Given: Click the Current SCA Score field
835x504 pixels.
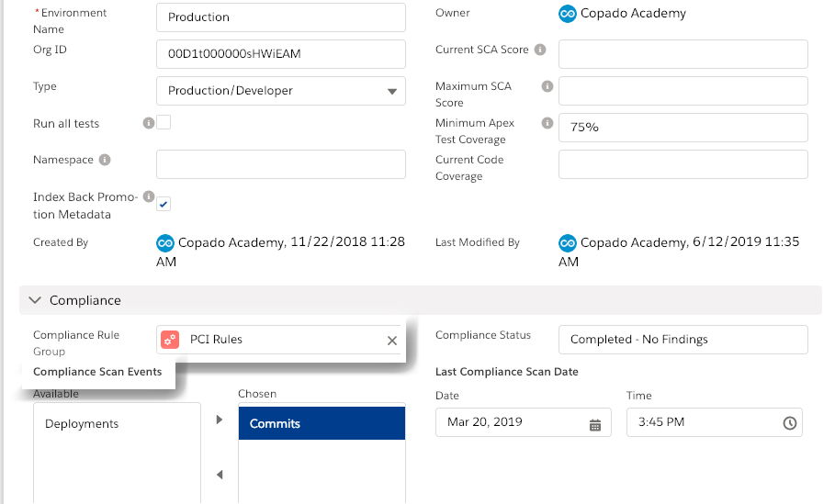Looking at the screenshot, I should [683, 54].
